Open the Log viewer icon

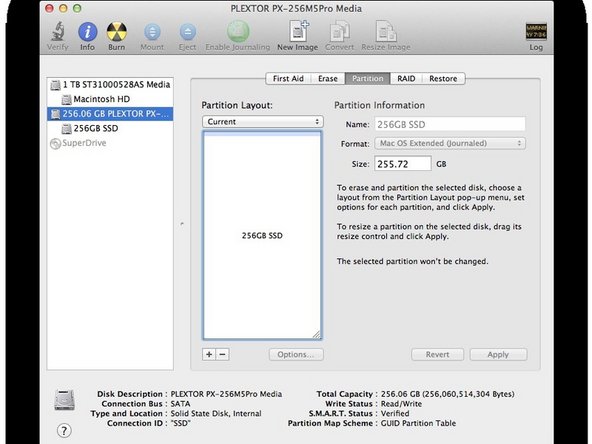tap(536, 32)
